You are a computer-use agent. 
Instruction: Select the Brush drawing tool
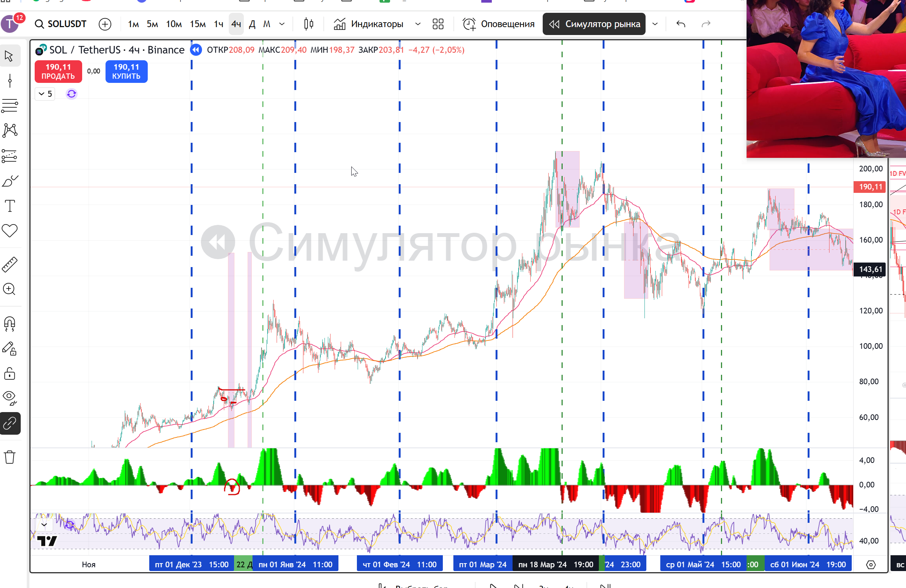pyautogui.click(x=10, y=181)
